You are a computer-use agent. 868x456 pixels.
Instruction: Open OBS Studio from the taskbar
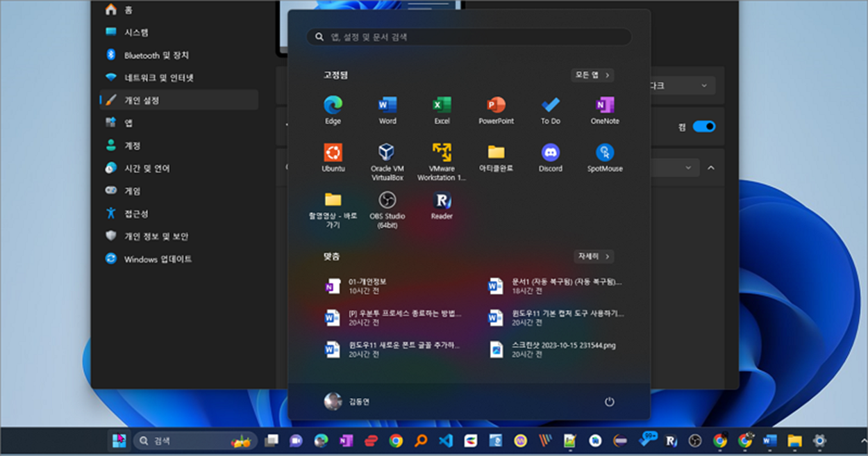695,441
